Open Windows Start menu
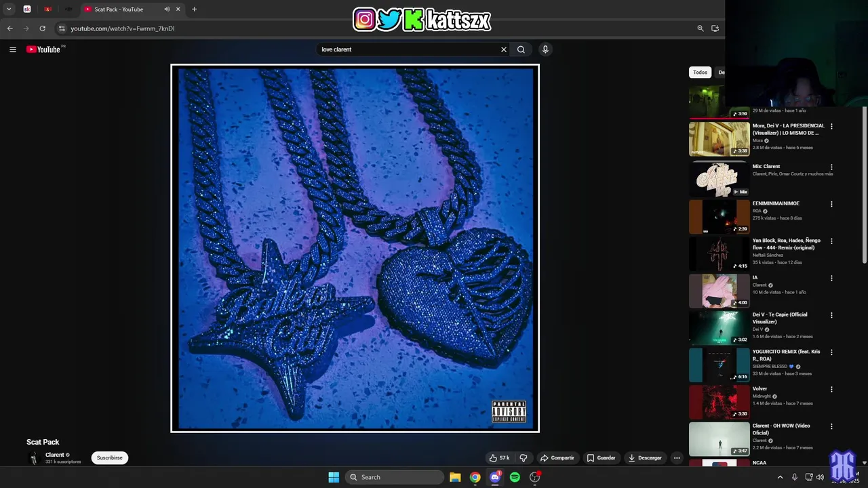Viewport: 868px width, 488px height. 334,477
